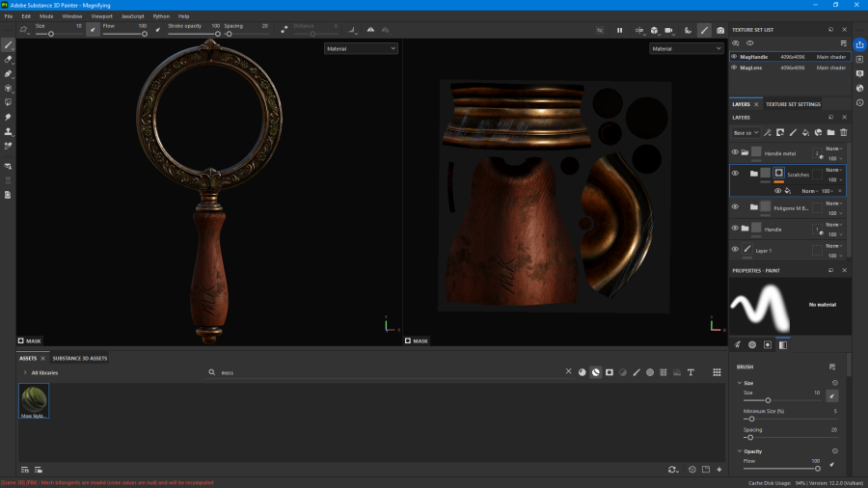
Task: Pause rendering with the pause icon
Action: [x=619, y=31]
